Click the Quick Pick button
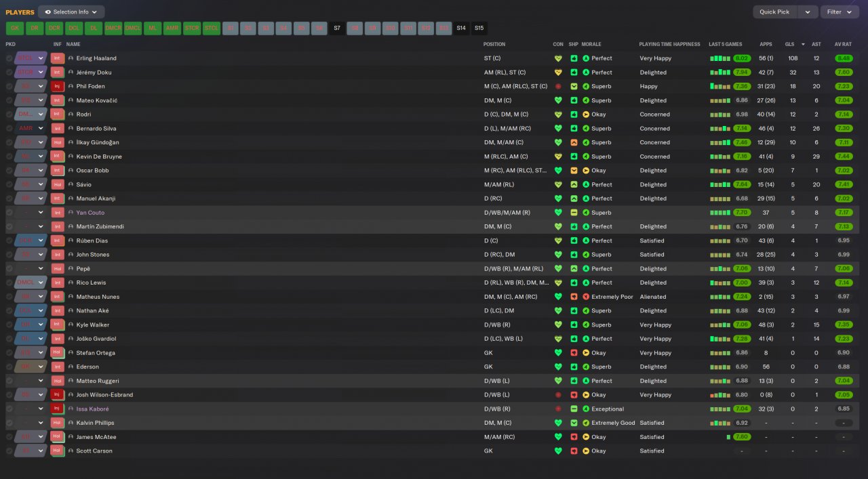868x479 pixels. click(x=775, y=12)
